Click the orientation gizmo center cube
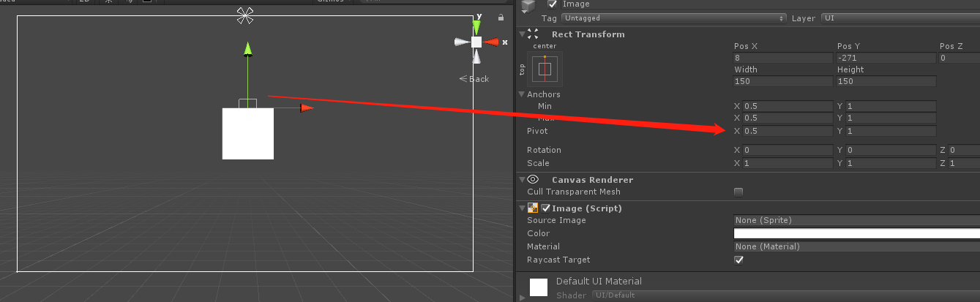 (x=476, y=42)
